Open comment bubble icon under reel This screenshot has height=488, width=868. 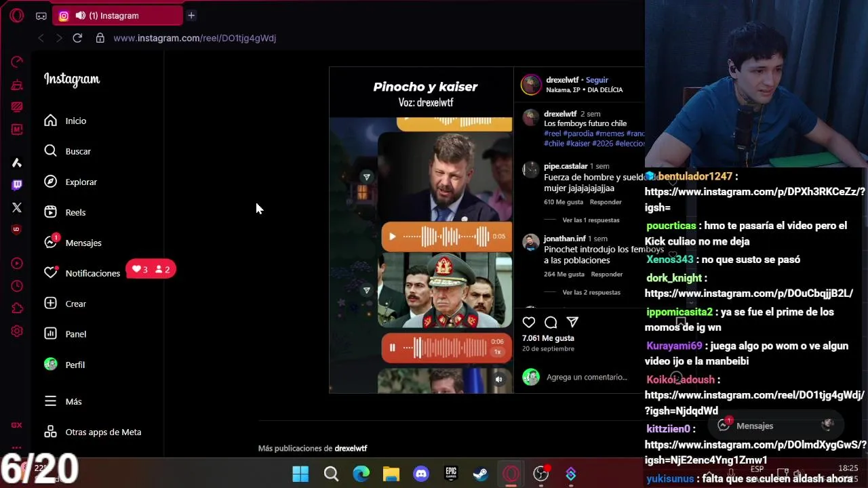click(x=551, y=323)
